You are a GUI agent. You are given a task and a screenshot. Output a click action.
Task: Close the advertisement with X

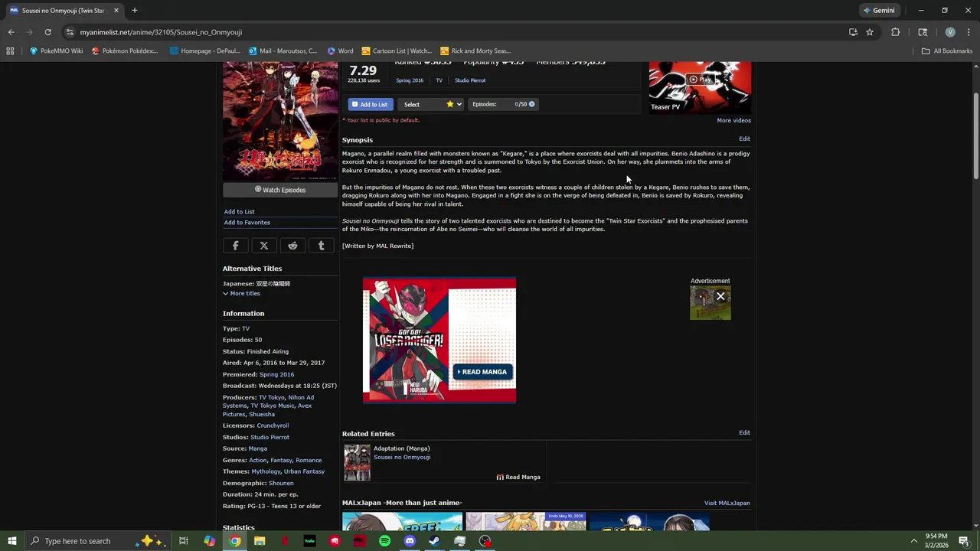tap(720, 296)
